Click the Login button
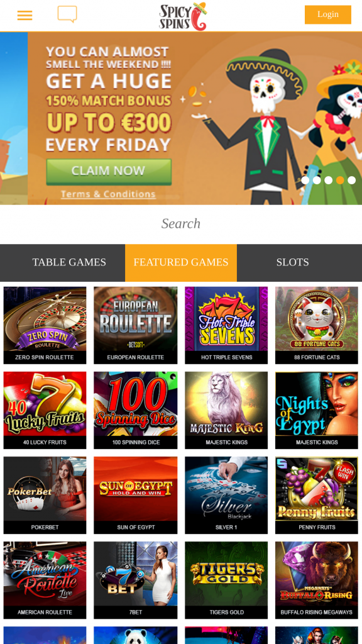Viewport: 362px width, 644px height. click(328, 14)
